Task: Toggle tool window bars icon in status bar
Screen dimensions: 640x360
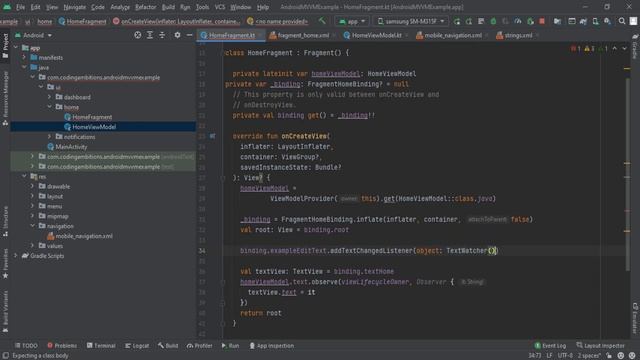Action: click(5, 356)
